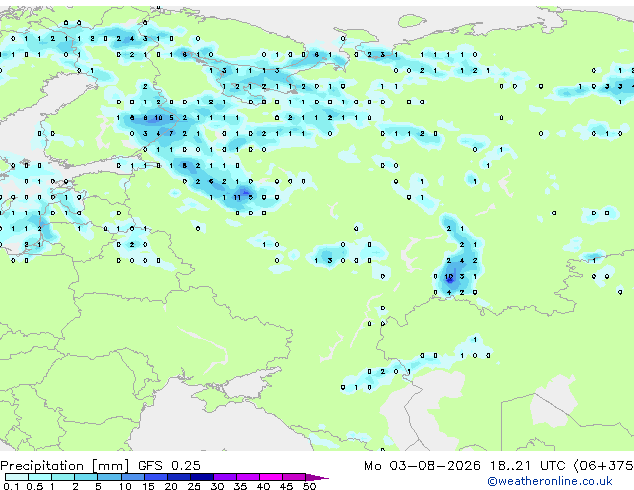Click the '15' legend scale label
Screen dimensions: 634x490
point(148,486)
